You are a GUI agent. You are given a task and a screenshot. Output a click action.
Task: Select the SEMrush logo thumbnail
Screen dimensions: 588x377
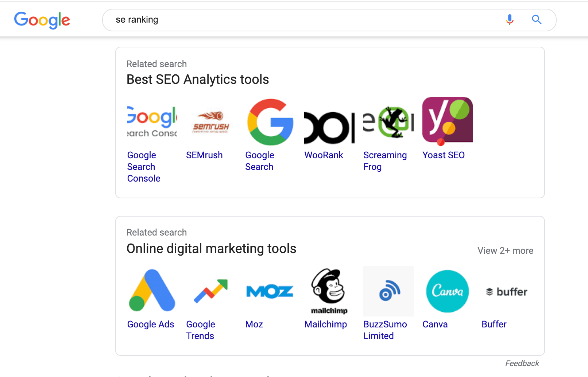211,122
